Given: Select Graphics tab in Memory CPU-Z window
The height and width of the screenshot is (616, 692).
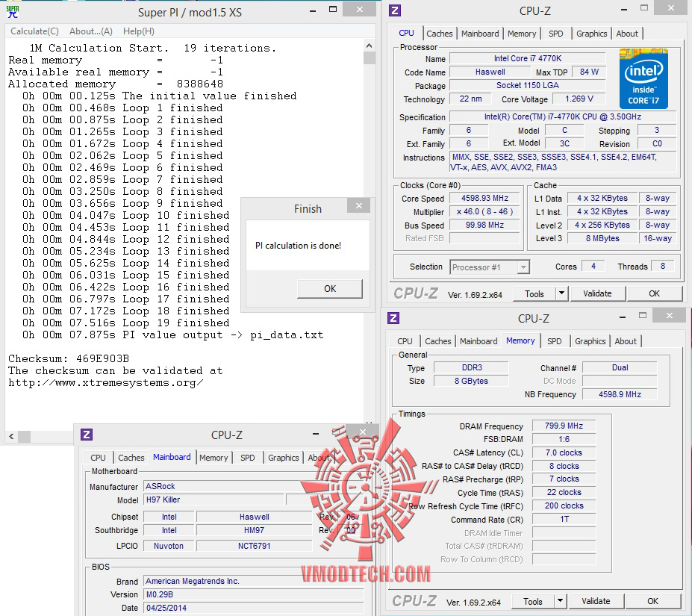Looking at the screenshot, I should tap(590, 341).
